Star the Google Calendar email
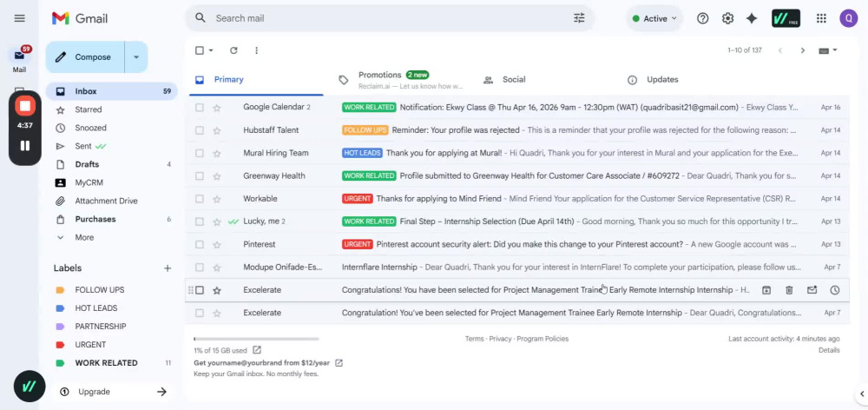The image size is (868, 410). 217,108
